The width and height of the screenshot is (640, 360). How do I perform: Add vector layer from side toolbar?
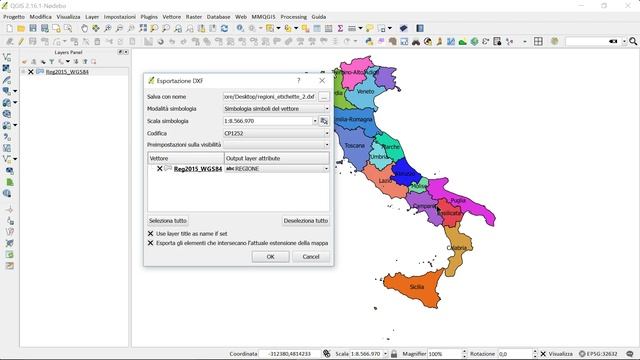[7, 57]
